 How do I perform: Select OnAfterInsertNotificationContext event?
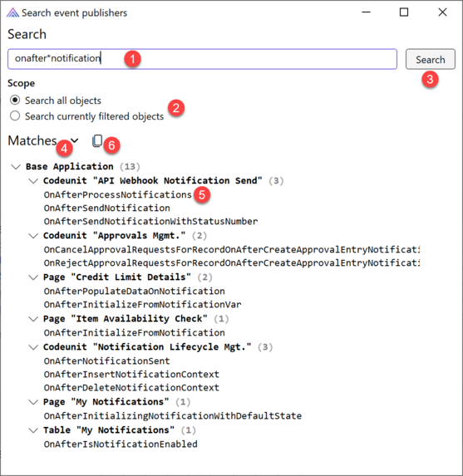pos(131,375)
